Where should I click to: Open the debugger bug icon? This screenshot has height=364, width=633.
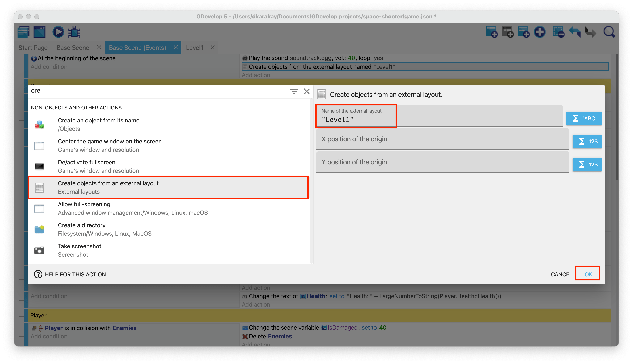[74, 32]
